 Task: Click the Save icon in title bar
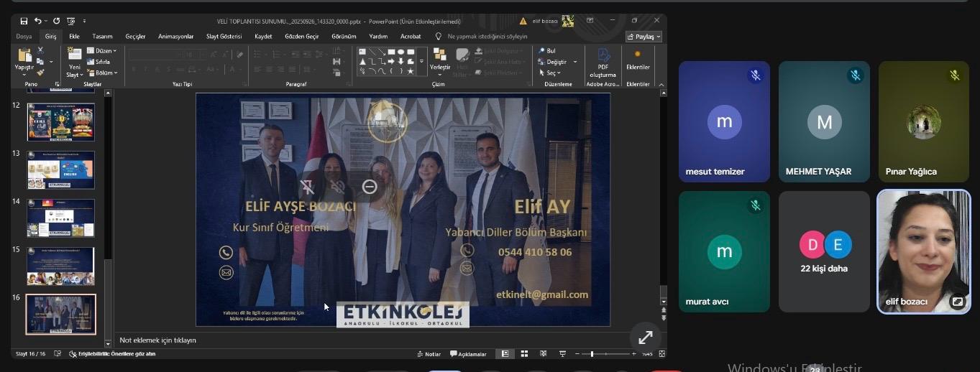24,22
